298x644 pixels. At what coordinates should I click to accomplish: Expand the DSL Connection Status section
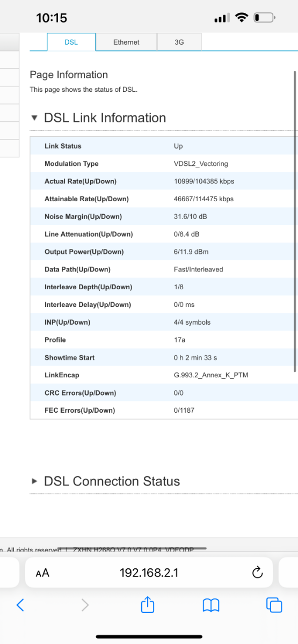[x=35, y=481]
